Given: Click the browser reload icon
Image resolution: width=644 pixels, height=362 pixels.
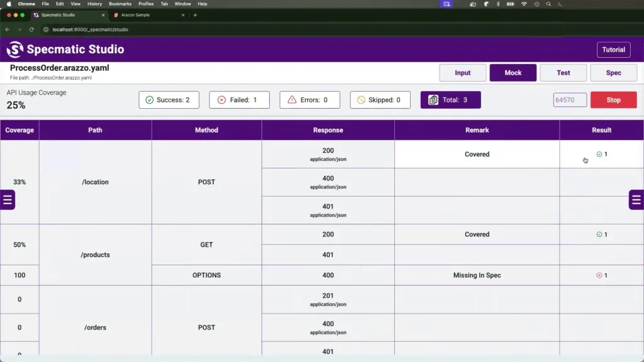Looking at the screenshot, I should [30, 30].
